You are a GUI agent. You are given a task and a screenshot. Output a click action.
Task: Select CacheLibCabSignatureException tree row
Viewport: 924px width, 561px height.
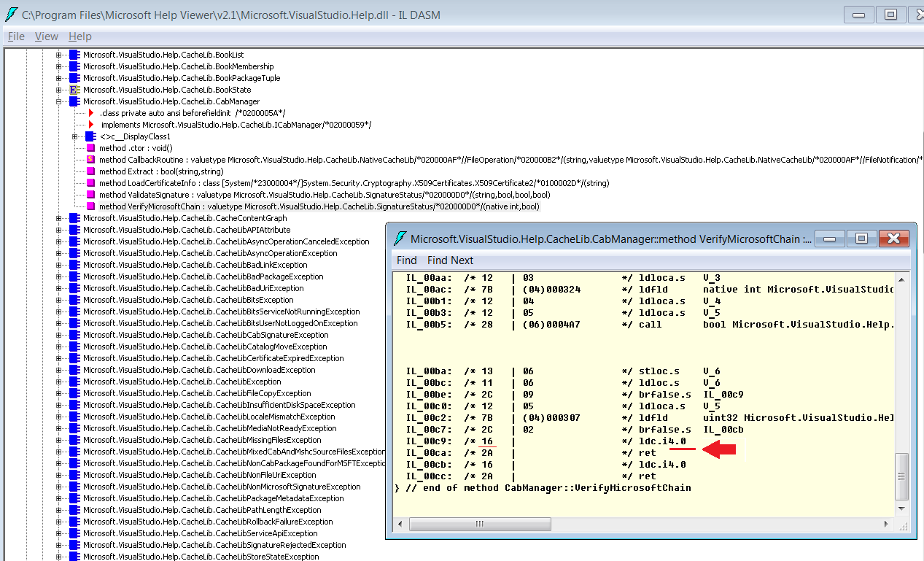click(x=206, y=335)
